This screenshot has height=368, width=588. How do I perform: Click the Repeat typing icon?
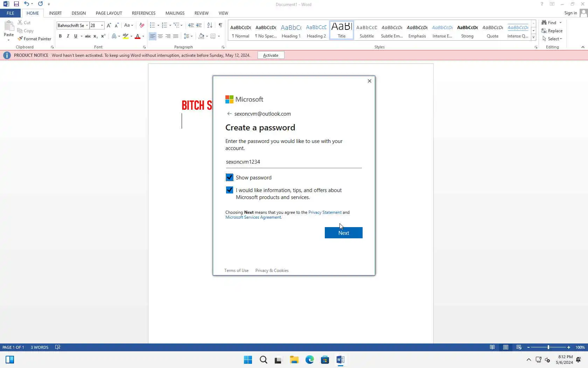click(40, 4)
